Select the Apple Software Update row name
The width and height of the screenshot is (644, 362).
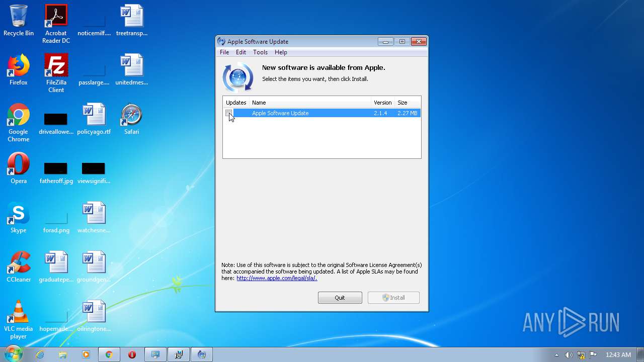tap(280, 113)
